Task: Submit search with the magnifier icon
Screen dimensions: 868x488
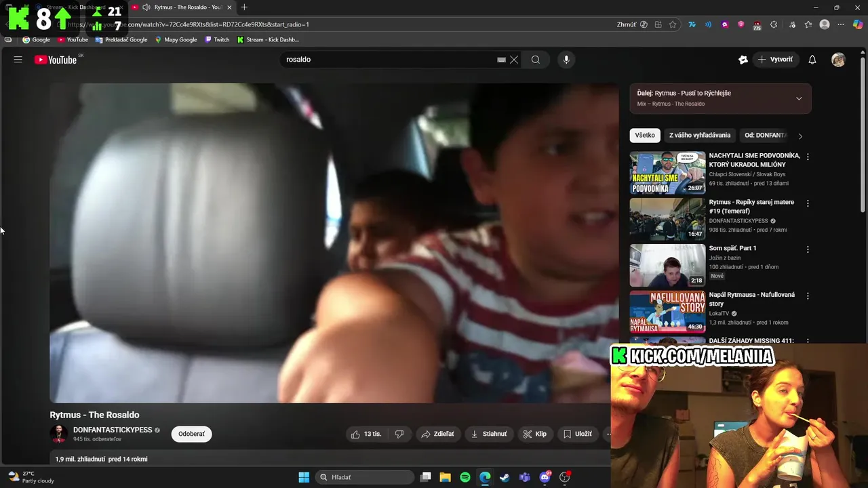Action: [x=536, y=60]
